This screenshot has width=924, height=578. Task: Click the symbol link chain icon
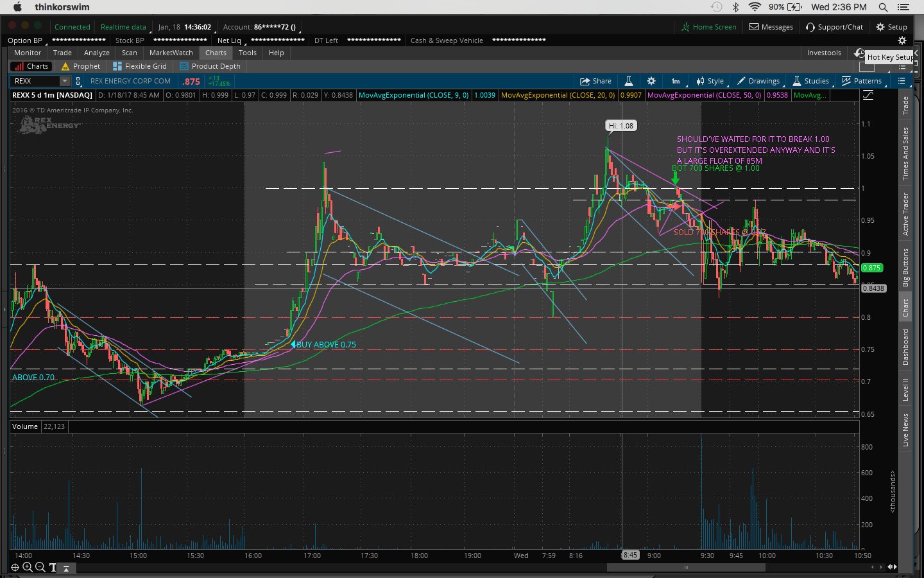[78, 81]
